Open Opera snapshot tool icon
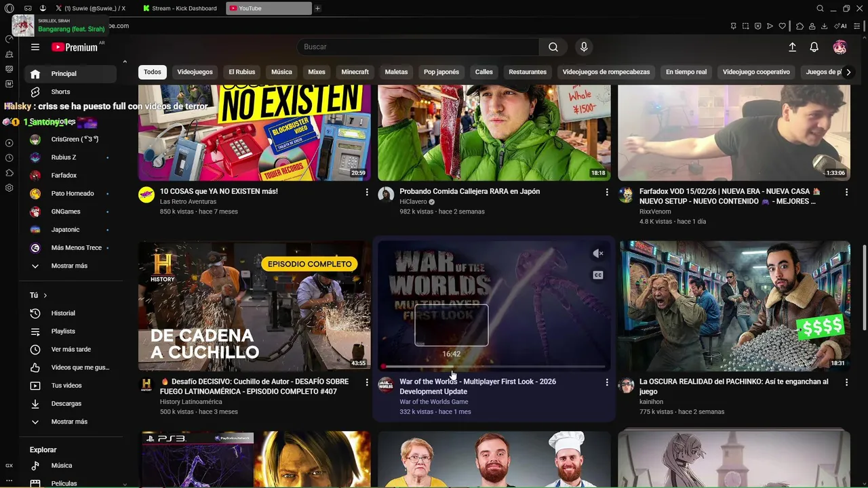Screen dimensions: 868x488 [x=745, y=26]
